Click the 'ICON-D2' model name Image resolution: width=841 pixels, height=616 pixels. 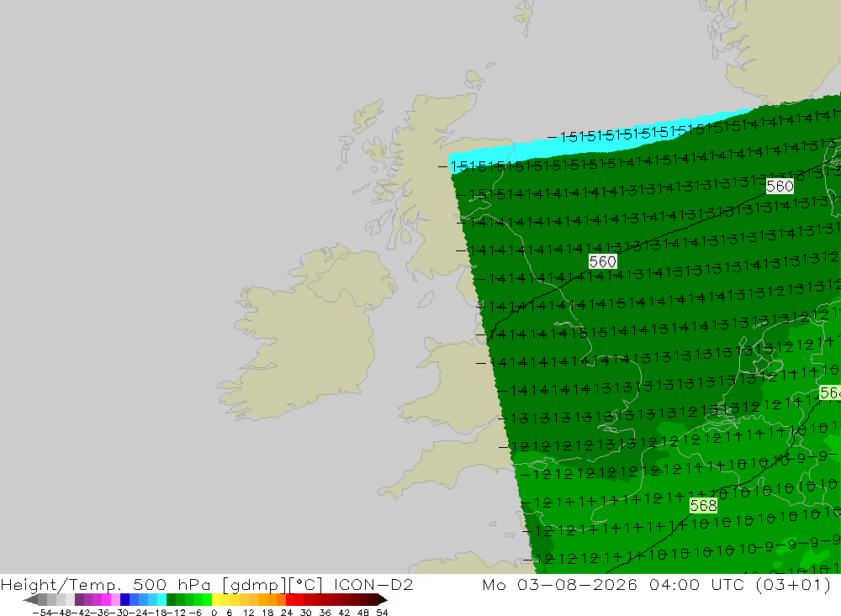373,585
